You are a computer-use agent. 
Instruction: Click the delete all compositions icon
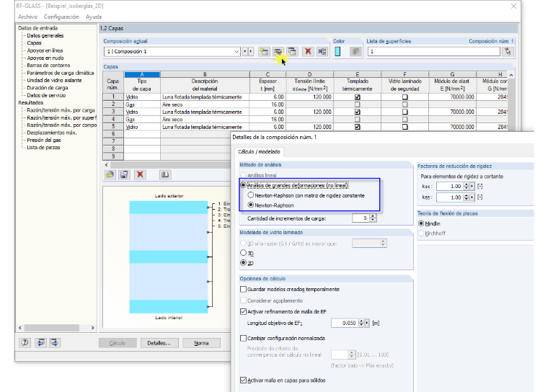[322, 52]
